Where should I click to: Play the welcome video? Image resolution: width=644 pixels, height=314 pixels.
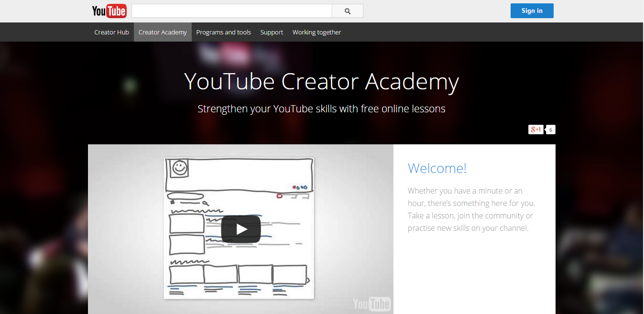click(x=241, y=229)
